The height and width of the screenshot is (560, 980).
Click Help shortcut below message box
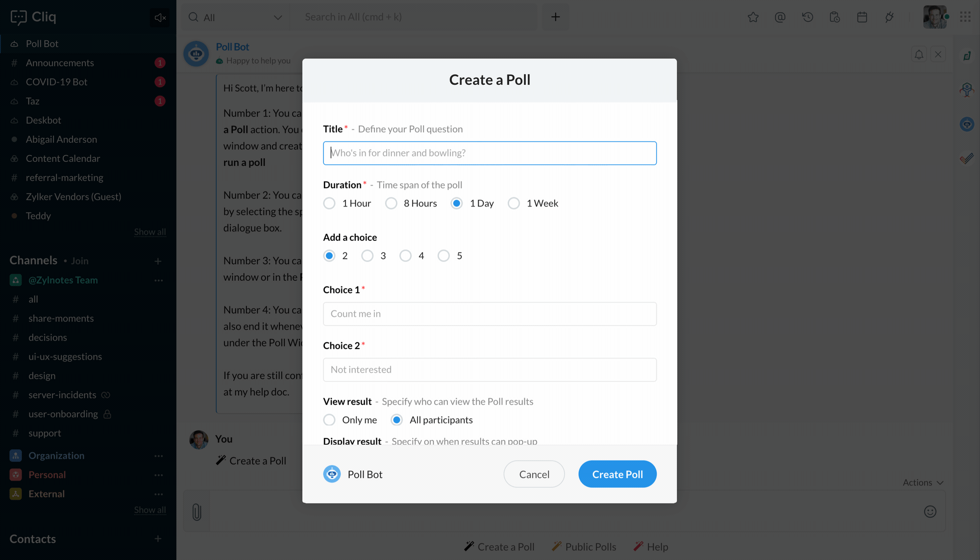pyautogui.click(x=650, y=547)
